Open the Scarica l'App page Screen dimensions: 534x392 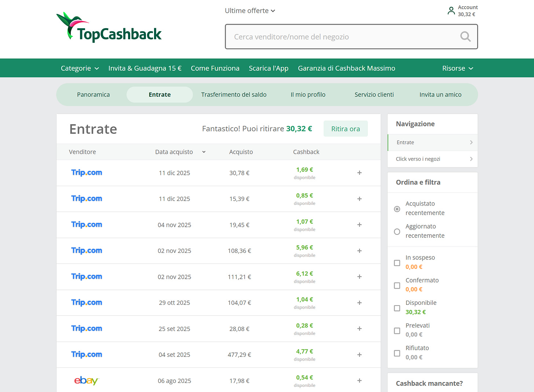(268, 68)
